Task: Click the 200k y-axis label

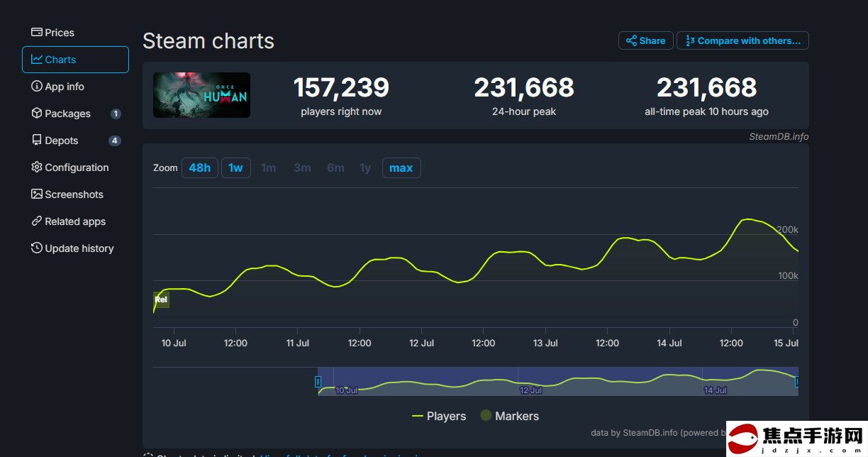Action: click(788, 230)
